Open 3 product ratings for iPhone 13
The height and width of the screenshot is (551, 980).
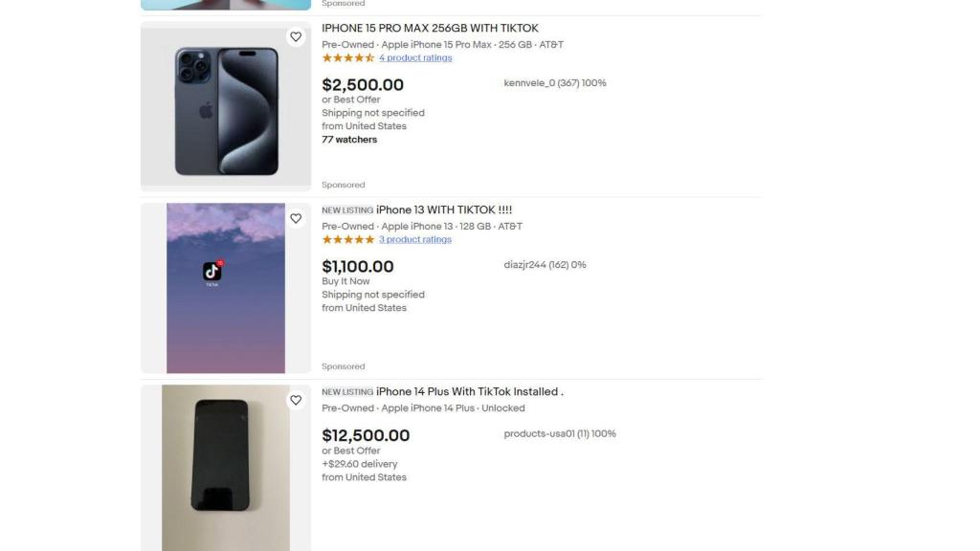(x=415, y=239)
